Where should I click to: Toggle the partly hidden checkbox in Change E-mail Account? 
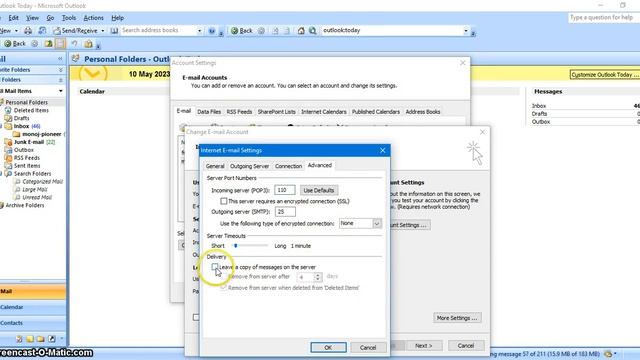tap(196, 317)
